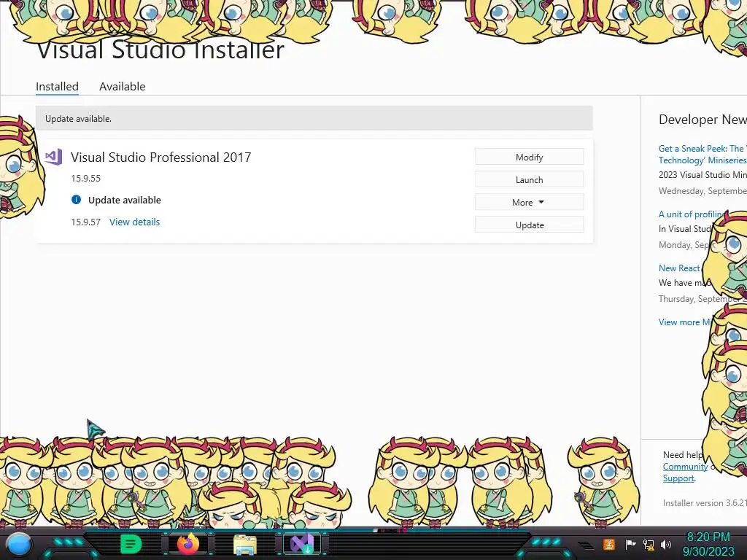The width and height of the screenshot is (747, 560).
Task: Click the Developer News heading
Action: pyautogui.click(x=703, y=120)
